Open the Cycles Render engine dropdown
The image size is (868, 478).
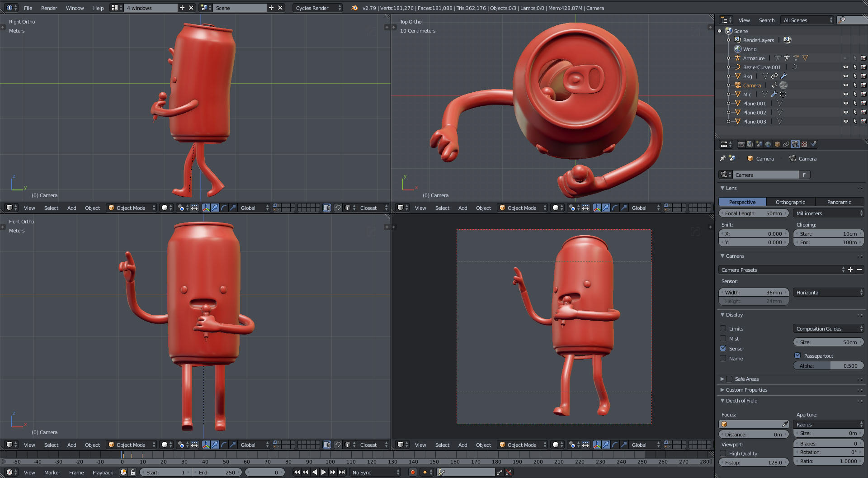317,8
